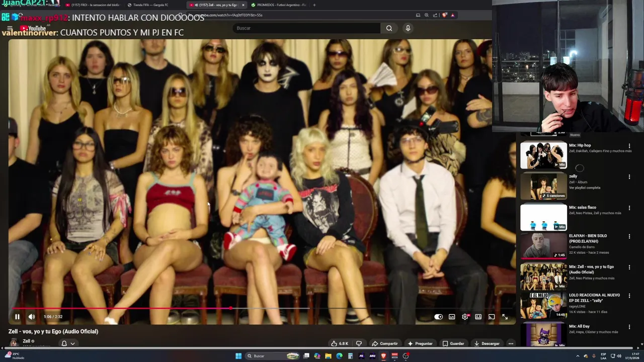Open the YouTube hamburger guide menu
This screenshot has width=644, height=362.
10,29
